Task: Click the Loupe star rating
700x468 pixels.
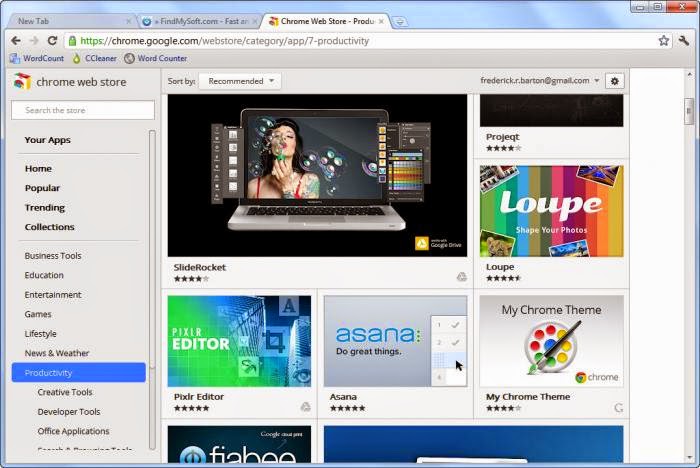Action: (x=504, y=278)
